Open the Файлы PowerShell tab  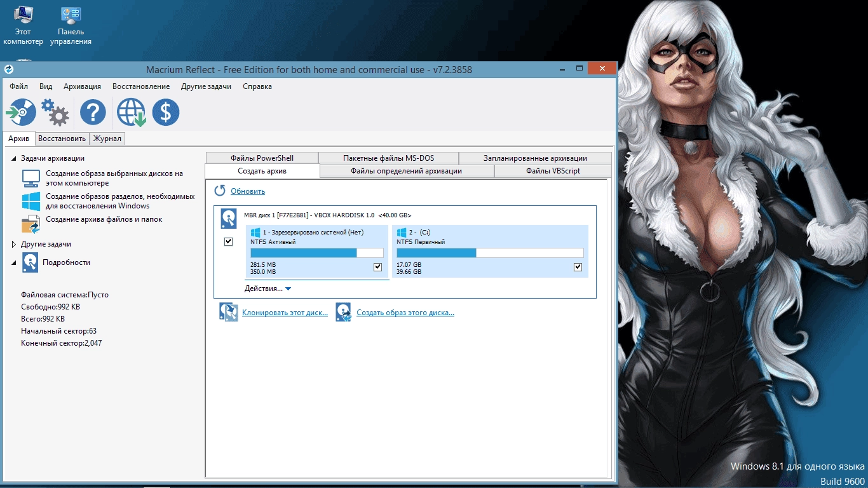tap(262, 158)
